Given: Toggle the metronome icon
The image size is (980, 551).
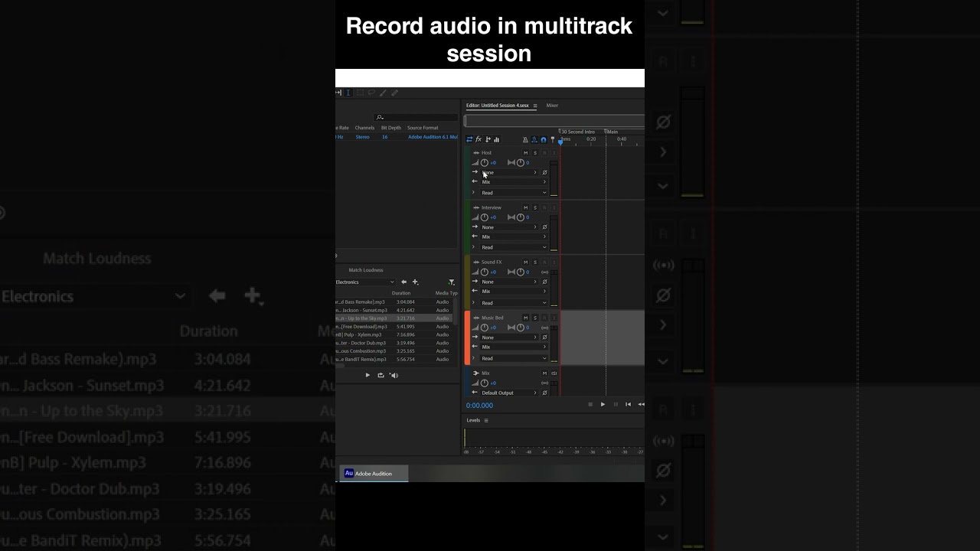Looking at the screenshot, I should pos(525,139).
